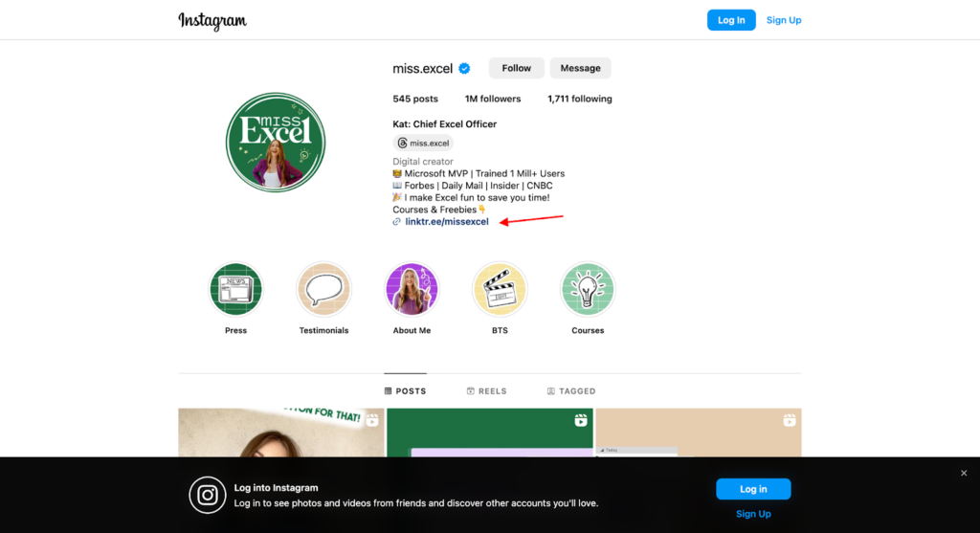The image size is (980, 533).
Task: Open the Courses lightbulb highlight
Action: (588, 289)
